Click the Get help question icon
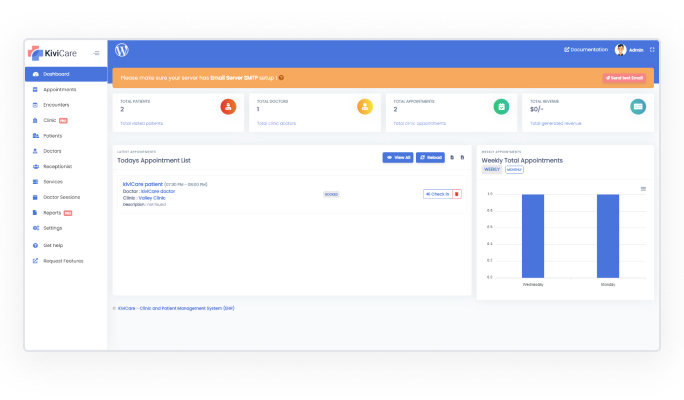The width and height of the screenshot is (684, 400). pos(35,245)
